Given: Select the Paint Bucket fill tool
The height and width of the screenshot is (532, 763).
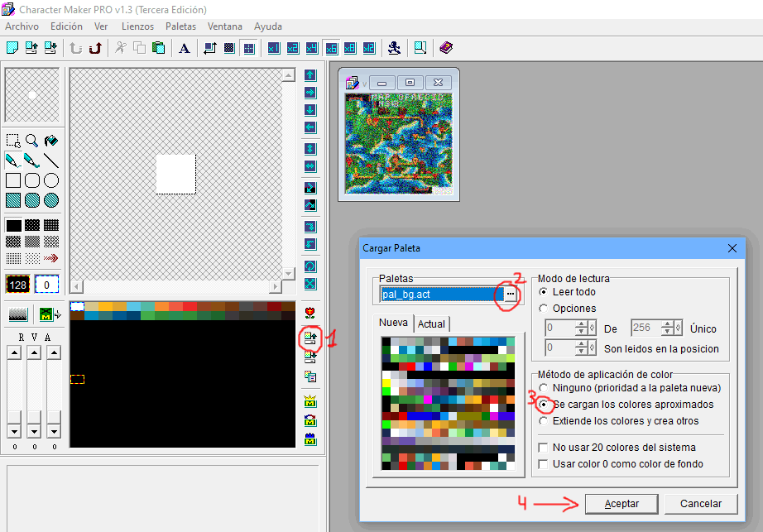Looking at the screenshot, I should point(50,139).
